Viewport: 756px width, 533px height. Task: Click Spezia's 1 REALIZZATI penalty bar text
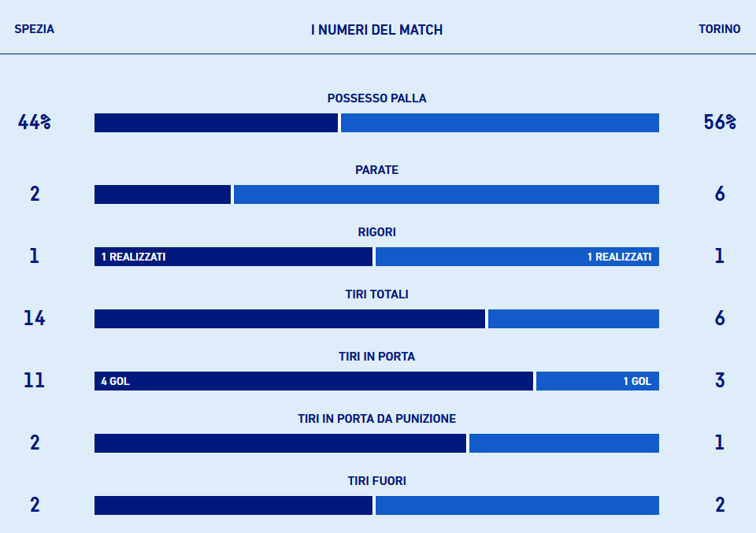point(133,257)
